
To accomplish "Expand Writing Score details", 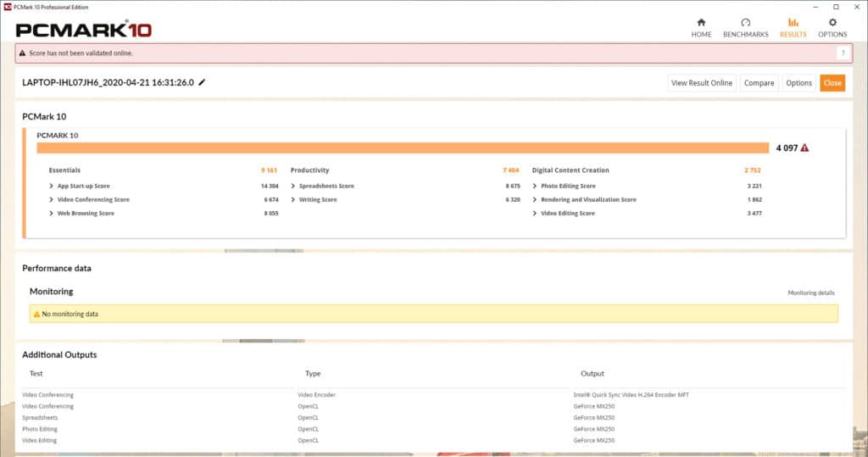I will (292, 199).
